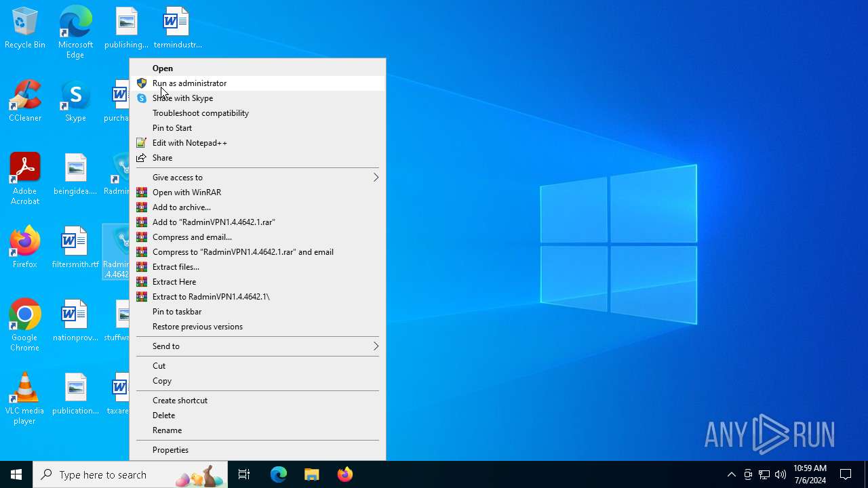The width and height of the screenshot is (868, 488).
Task: Select the VLC media player desktop icon
Action: tap(25, 399)
